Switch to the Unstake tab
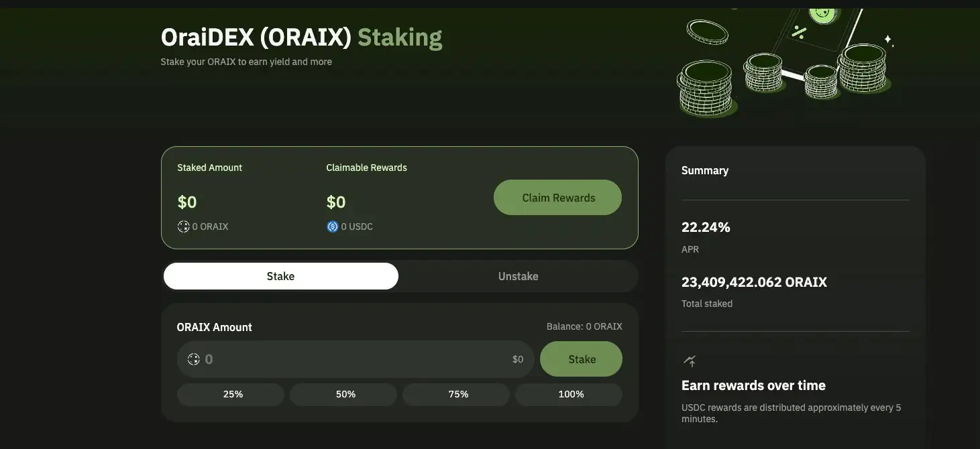Viewport: 980px width, 449px height. 518,276
